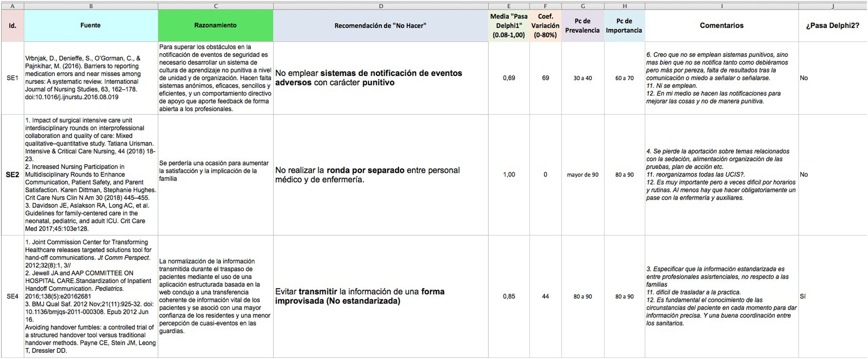Select the Fuente header cell
The height and width of the screenshot is (359, 868).
coord(91,25)
